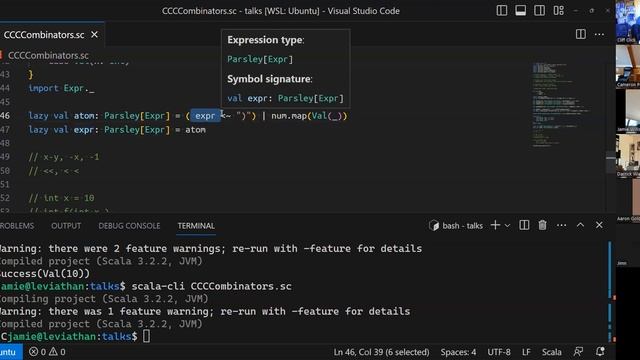The image size is (640, 360).
Task: Open Customize Layout icon in title bar
Action: point(558,11)
